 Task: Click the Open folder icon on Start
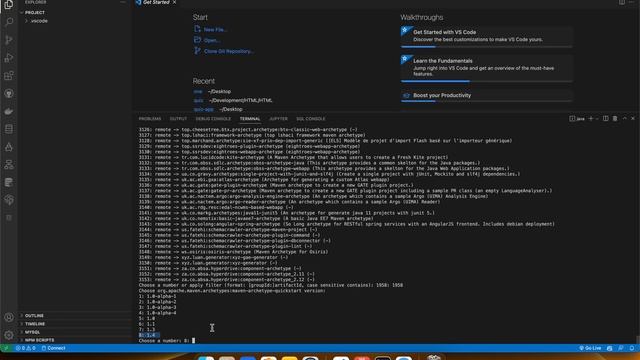click(198, 40)
